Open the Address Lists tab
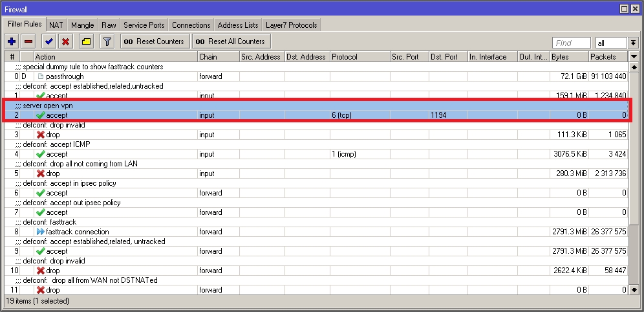The image size is (644, 312). [238, 25]
